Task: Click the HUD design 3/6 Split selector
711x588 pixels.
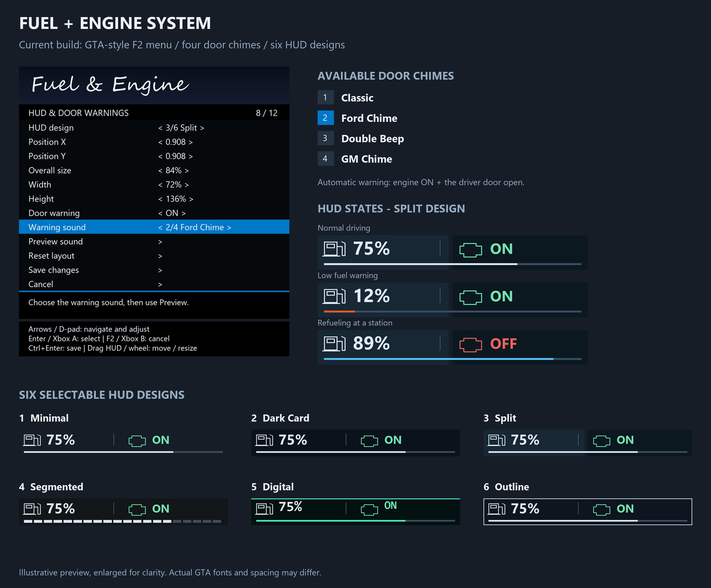Action: point(181,128)
